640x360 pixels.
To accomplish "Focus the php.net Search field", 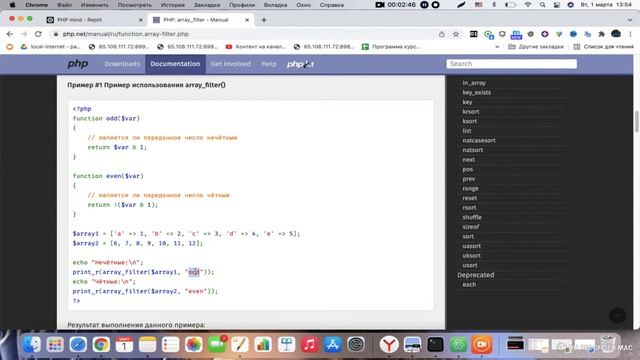I will click(x=511, y=64).
